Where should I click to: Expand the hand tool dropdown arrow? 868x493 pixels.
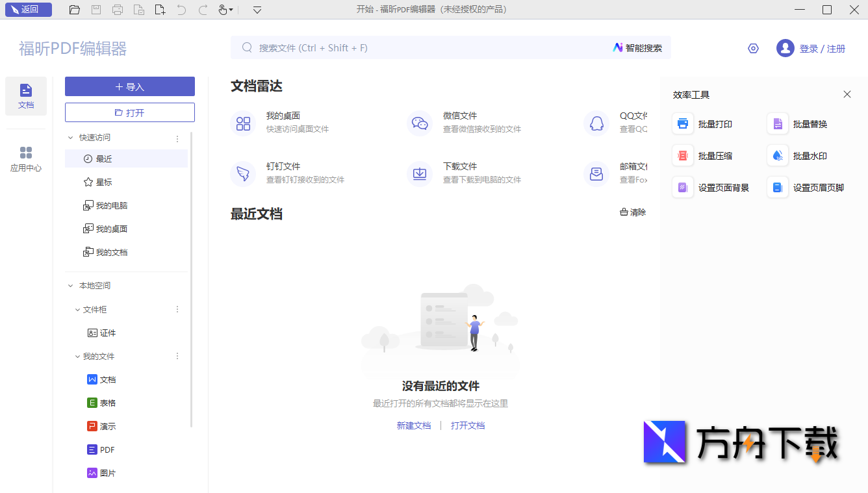(x=232, y=10)
